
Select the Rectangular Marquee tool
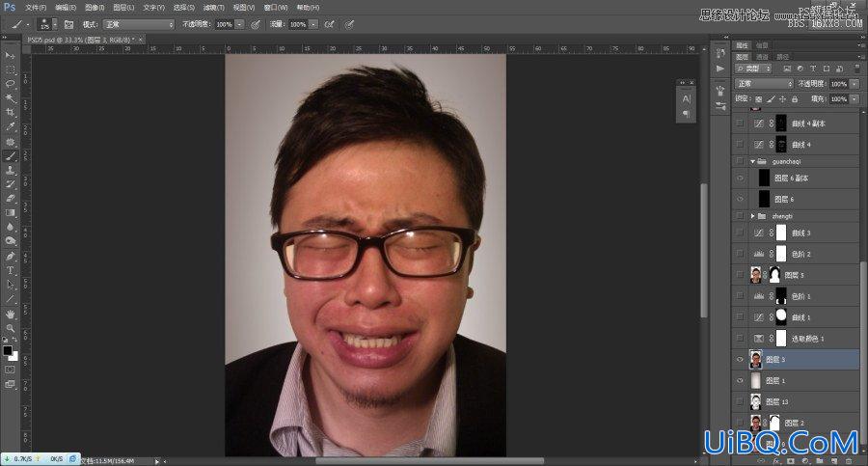pyautogui.click(x=10, y=70)
